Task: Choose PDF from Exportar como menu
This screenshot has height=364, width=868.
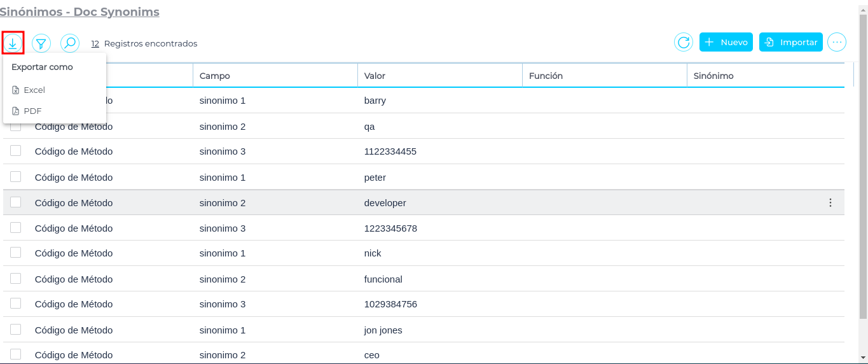Action: click(x=32, y=111)
